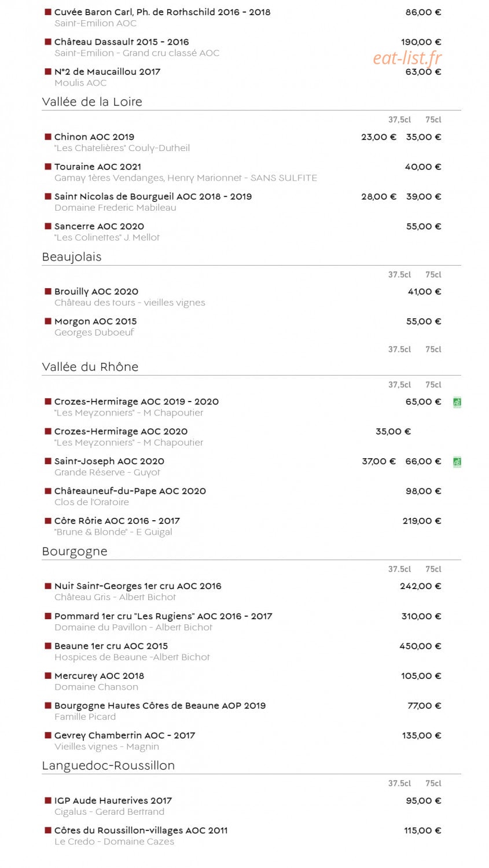Open the eat-list.fr watermark link
Viewport: 489px width, 868px height.
(x=407, y=58)
